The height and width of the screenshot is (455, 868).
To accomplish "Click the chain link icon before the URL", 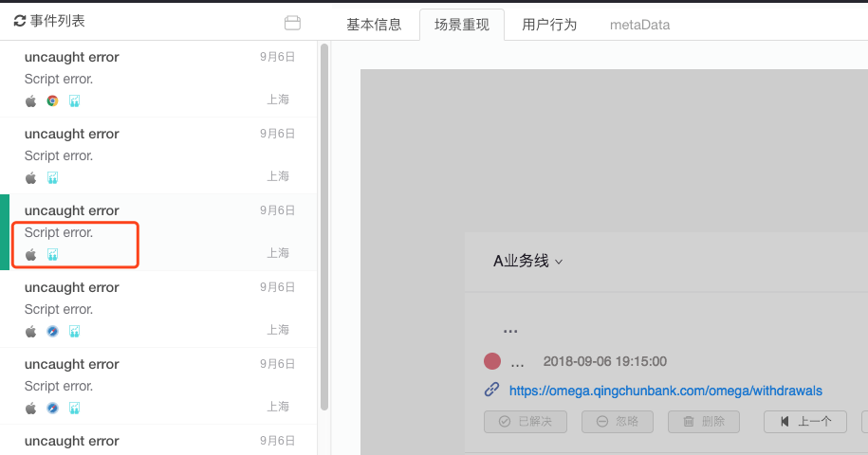I will pyautogui.click(x=491, y=390).
